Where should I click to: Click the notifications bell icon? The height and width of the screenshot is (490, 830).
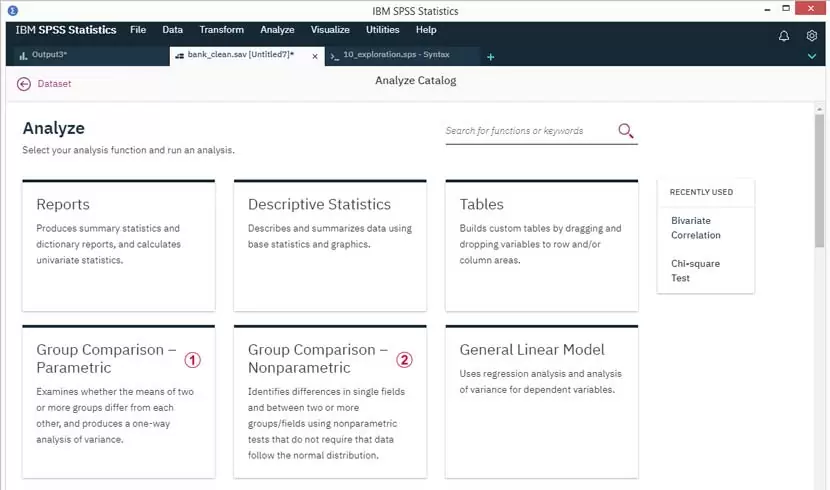point(784,35)
